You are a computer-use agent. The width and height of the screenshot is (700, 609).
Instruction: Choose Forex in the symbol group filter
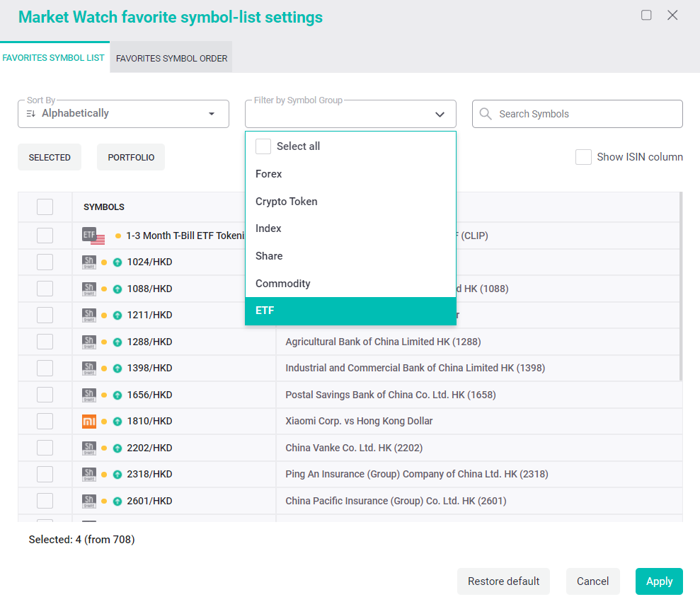click(350, 174)
